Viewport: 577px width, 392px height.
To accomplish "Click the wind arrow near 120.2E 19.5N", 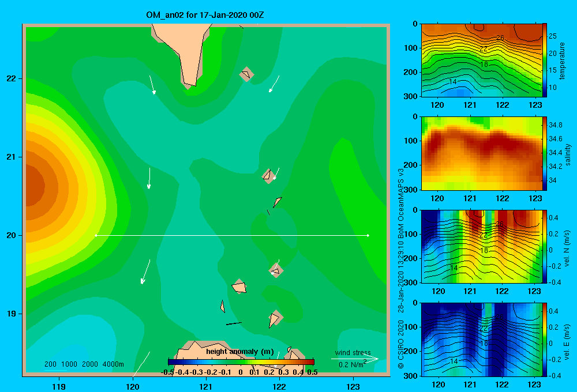I will pos(145,272).
